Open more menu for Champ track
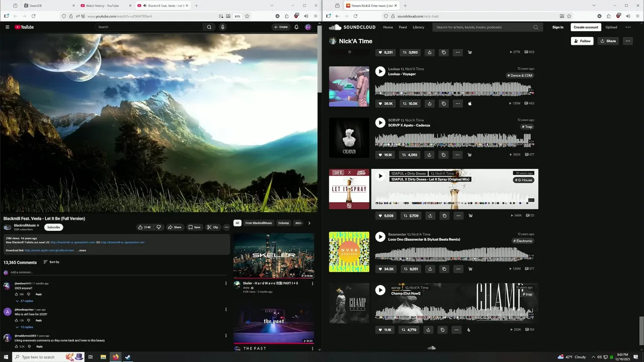This screenshot has height=362, width=644. click(456, 330)
